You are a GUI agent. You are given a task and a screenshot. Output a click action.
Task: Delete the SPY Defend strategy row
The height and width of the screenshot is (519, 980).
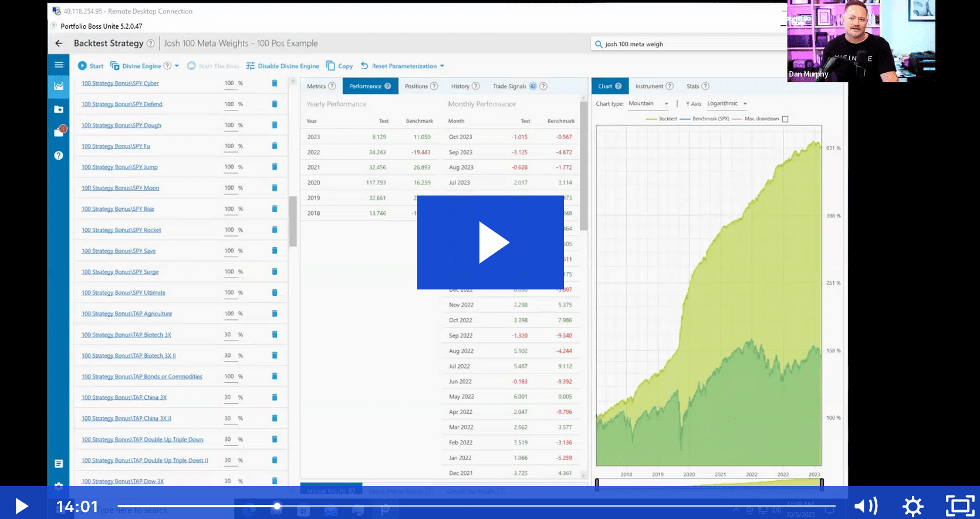click(x=275, y=104)
